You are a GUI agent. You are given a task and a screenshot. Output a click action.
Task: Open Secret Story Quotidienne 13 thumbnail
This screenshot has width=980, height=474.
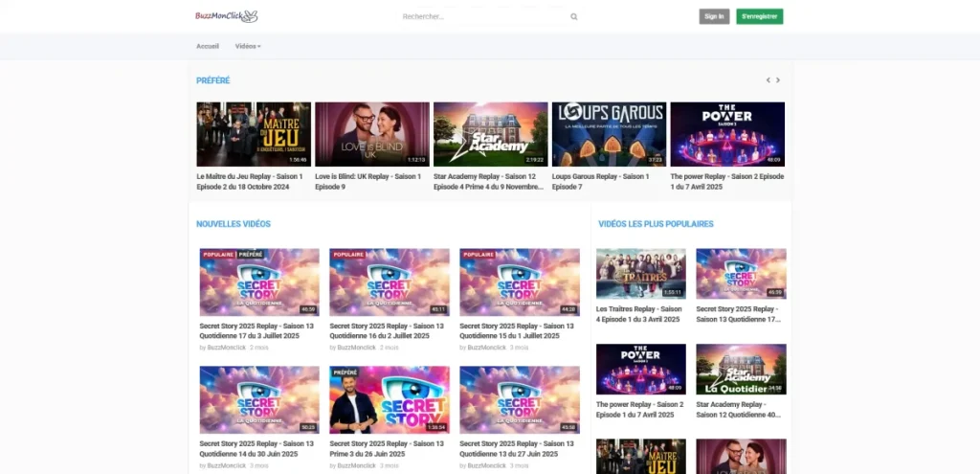point(520,399)
